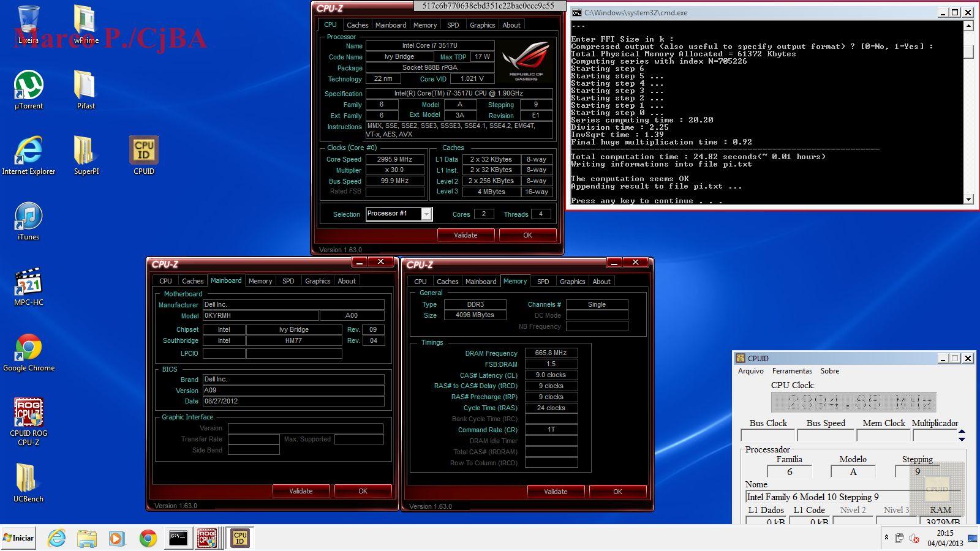980x551 pixels.
Task: Click the muted volume tray icon
Action: click(914, 538)
